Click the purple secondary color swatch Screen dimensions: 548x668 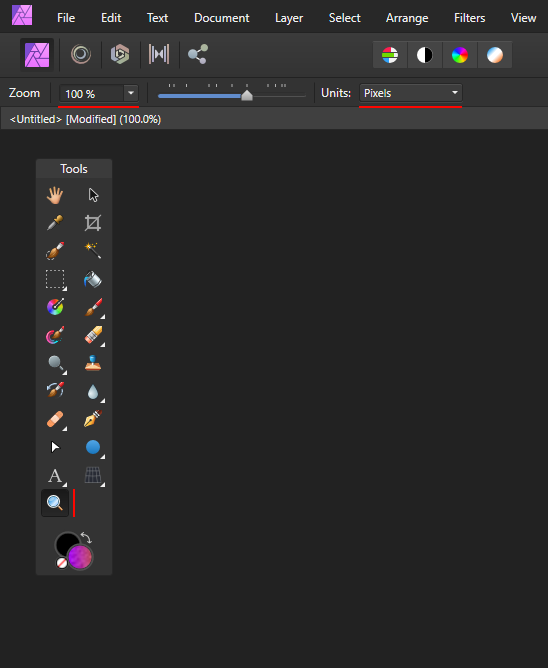point(80,557)
